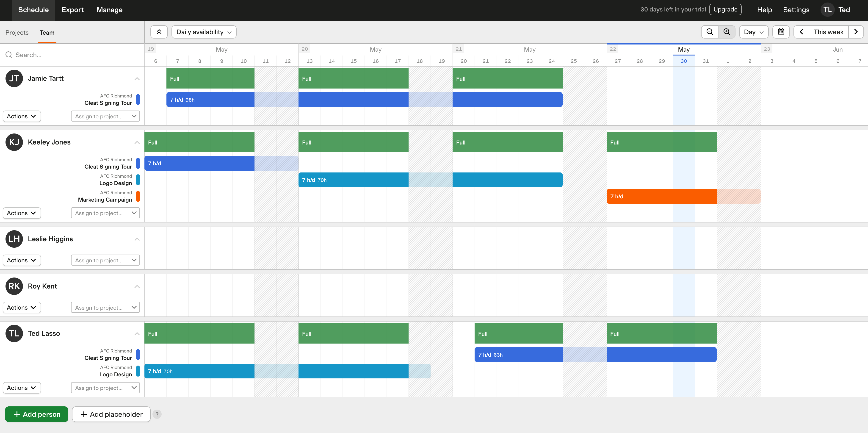Open Leslie Higgins's Actions dropdown

click(22, 260)
